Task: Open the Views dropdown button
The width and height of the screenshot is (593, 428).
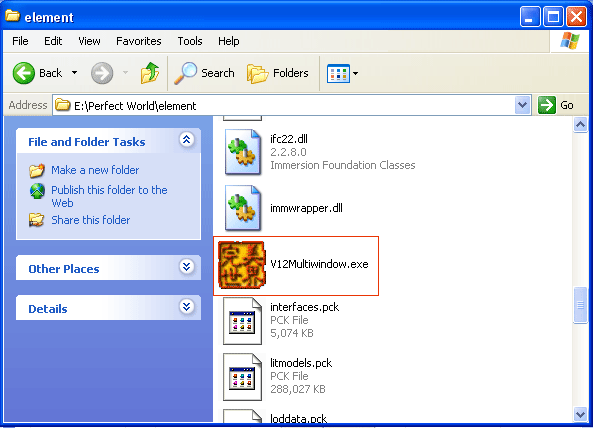Action: coord(343,73)
